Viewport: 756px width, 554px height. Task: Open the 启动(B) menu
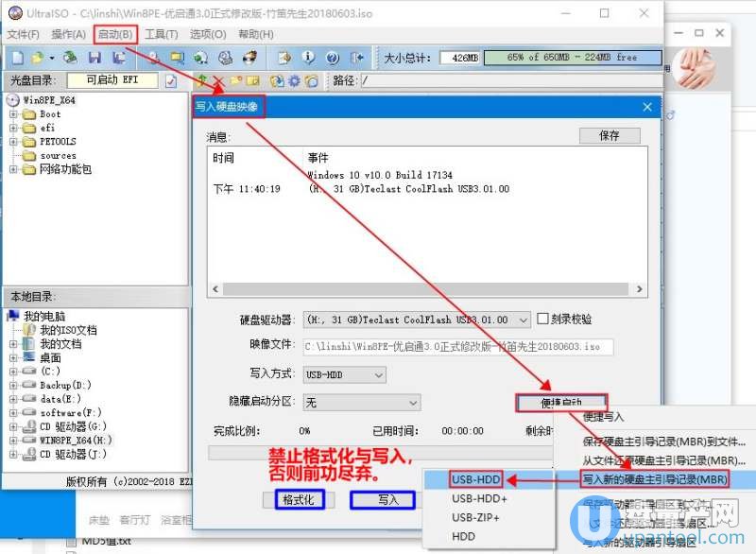[115, 34]
